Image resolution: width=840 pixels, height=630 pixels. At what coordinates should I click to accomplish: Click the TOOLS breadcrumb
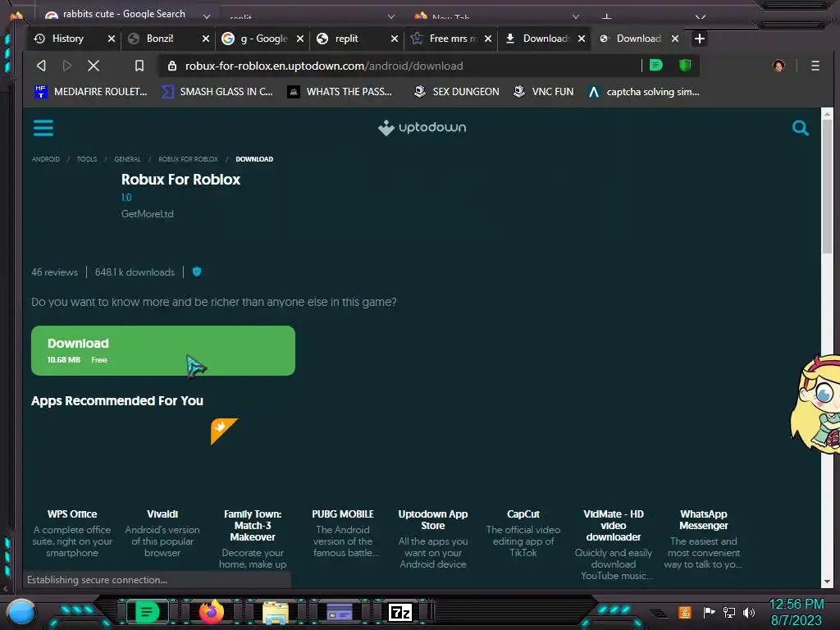(87, 159)
